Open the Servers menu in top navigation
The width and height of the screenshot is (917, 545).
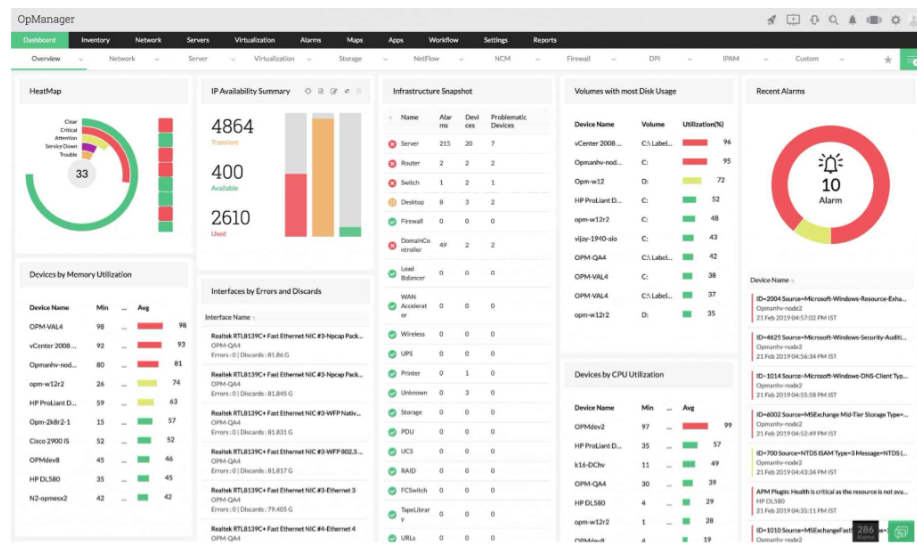tap(198, 40)
